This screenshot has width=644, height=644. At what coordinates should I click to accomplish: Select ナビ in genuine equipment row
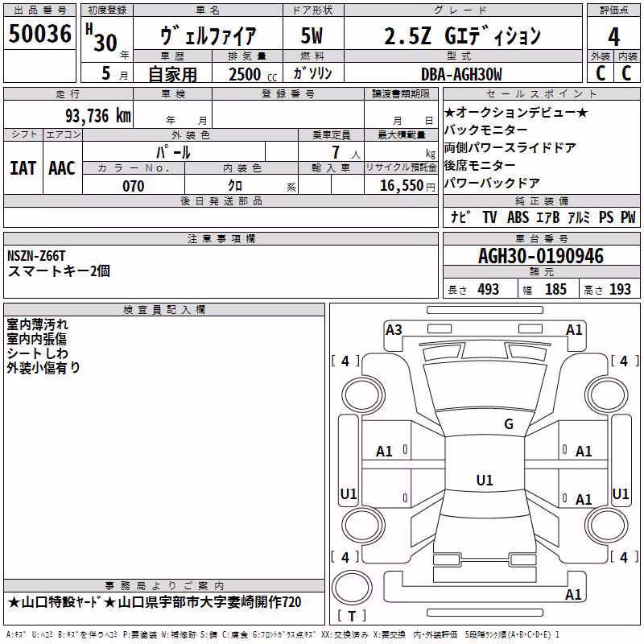click(x=460, y=217)
